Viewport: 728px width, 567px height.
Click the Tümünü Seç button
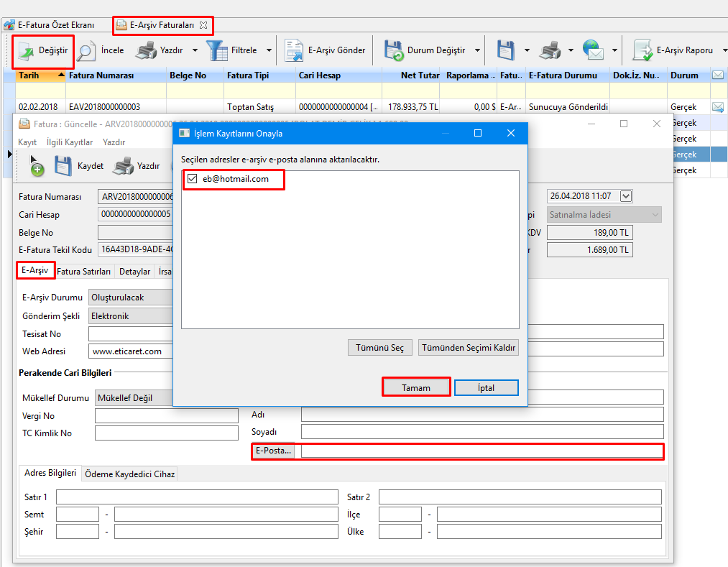coord(380,348)
